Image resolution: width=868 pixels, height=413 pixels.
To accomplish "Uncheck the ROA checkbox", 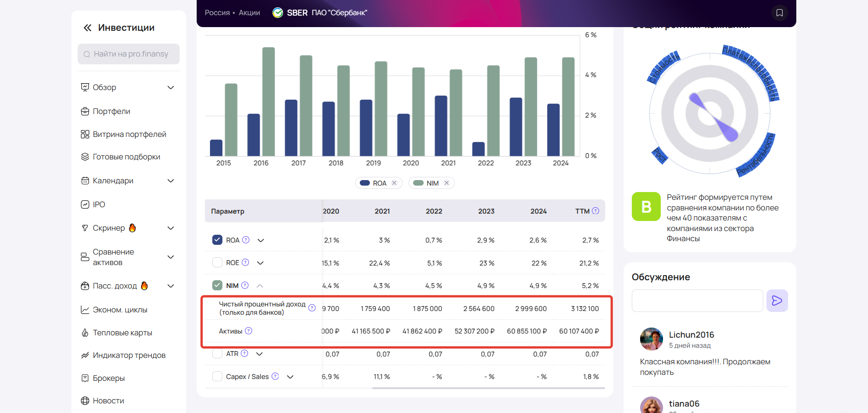I will (217, 240).
